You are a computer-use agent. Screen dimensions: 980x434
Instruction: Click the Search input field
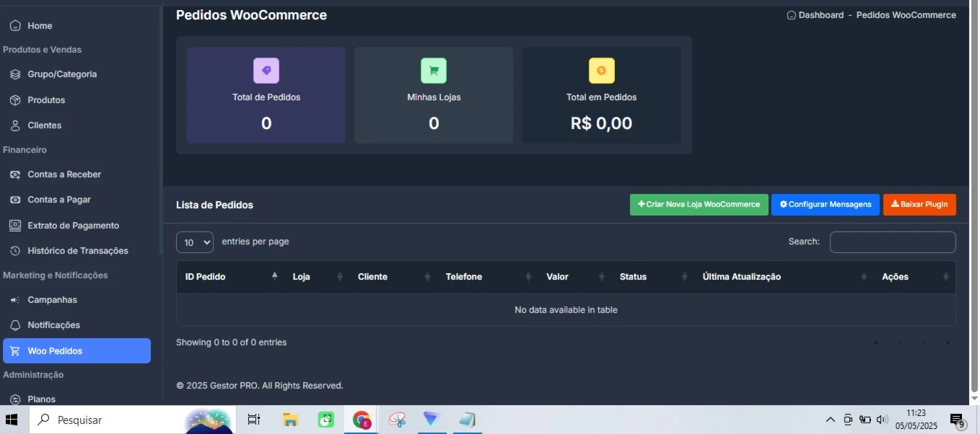[893, 242]
